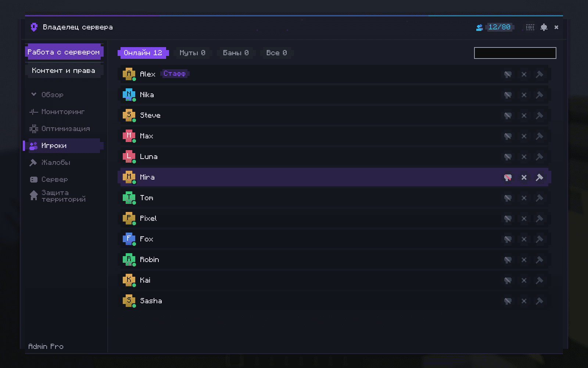Switch to the Муты 0 tab
This screenshot has height=368, width=588.
coord(192,53)
